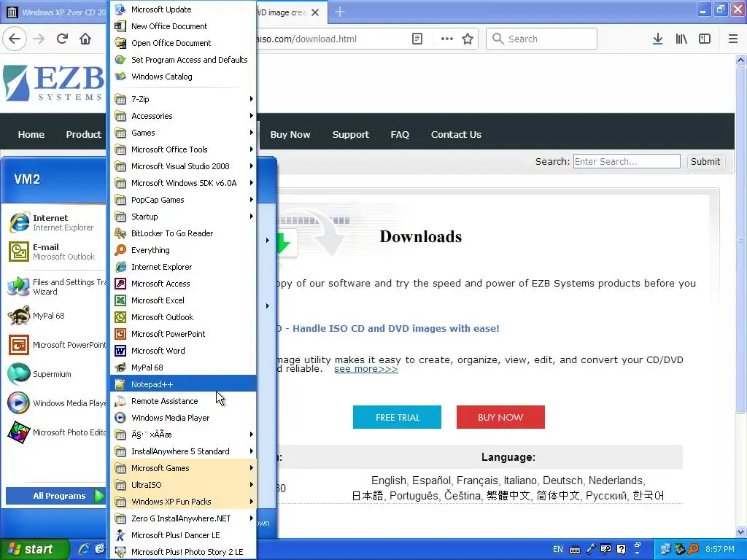The image size is (747, 560).
Task: Click the Firefox home icon
Action: [85, 39]
